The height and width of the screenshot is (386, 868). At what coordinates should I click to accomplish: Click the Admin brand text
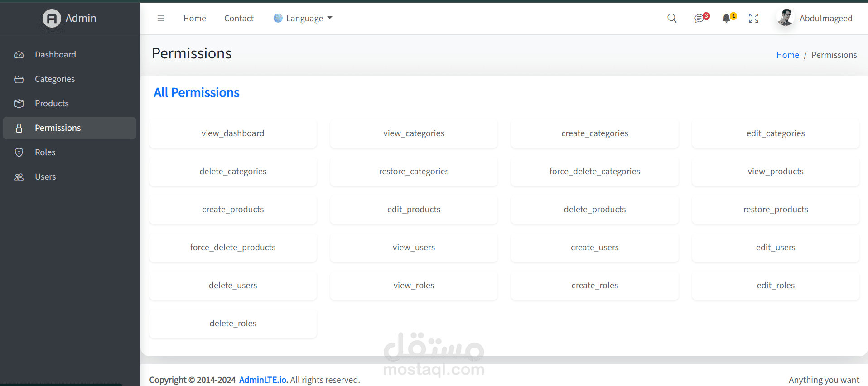point(81,18)
